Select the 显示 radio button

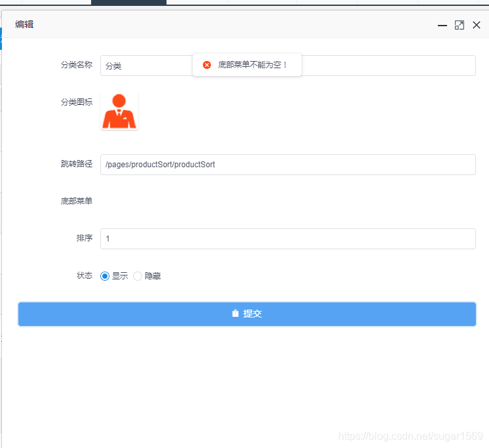105,276
